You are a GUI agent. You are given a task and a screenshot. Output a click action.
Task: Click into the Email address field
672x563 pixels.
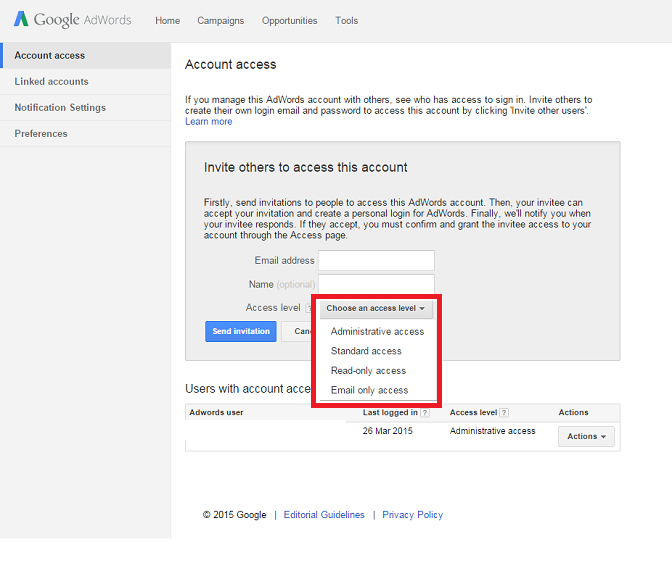tap(376, 261)
